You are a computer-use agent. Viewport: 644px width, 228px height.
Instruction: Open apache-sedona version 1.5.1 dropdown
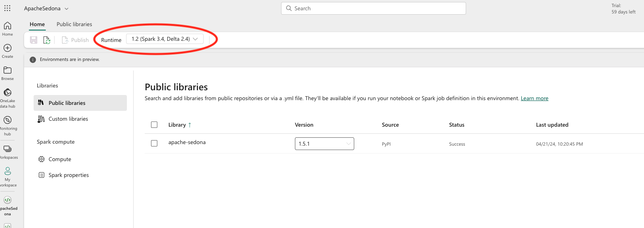(x=324, y=144)
